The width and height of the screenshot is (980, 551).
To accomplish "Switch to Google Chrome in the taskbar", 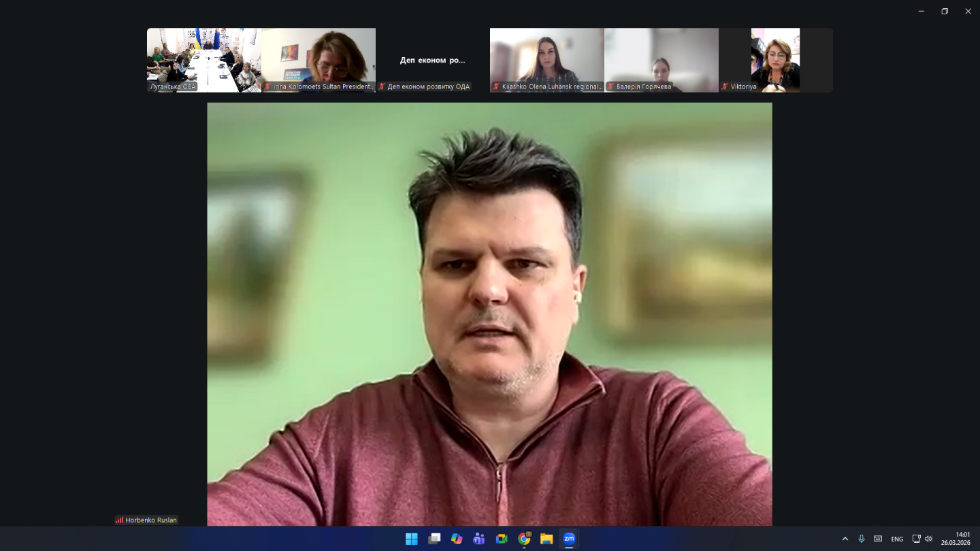I will tap(524, 539).
